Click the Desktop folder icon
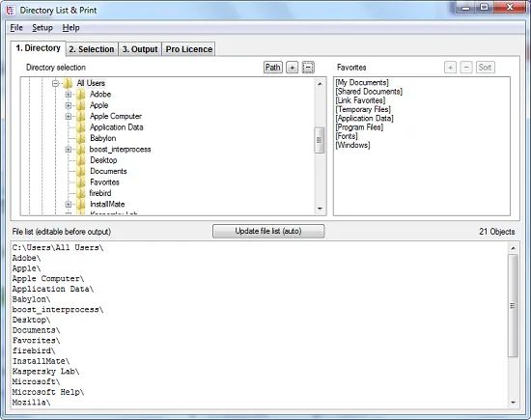Viewport: 531px width, 420px height. tap(80, 160)
